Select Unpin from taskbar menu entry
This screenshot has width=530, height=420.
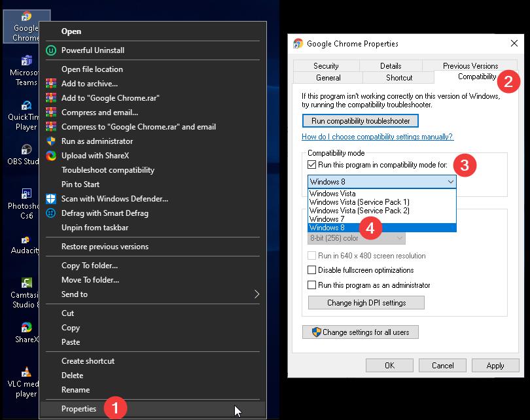pyautogui.click(x=152, y=228)
